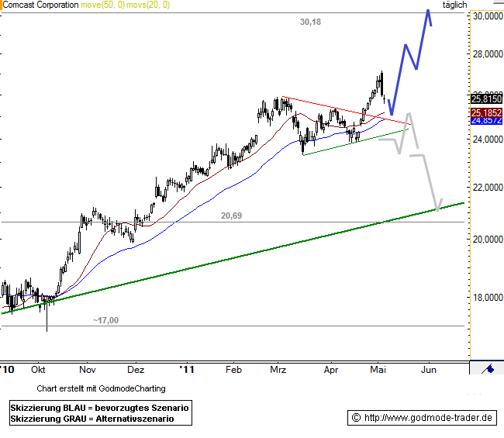Click the black 25,8150 current price tag

tap(485, 98)
